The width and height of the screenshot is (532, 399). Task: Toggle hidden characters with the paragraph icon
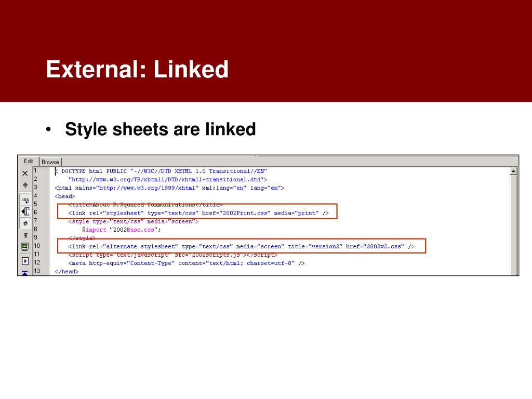[25, 235]
